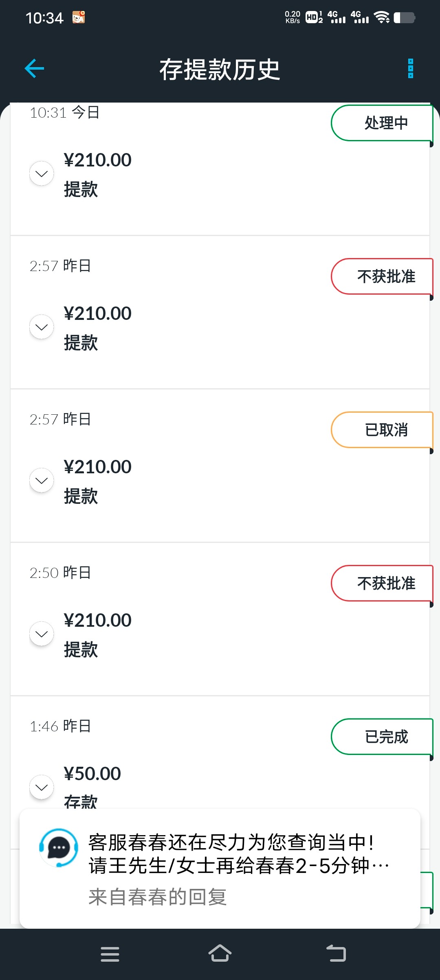
Task: Tap the back arrow icon
Action: (x=34, y=68)
